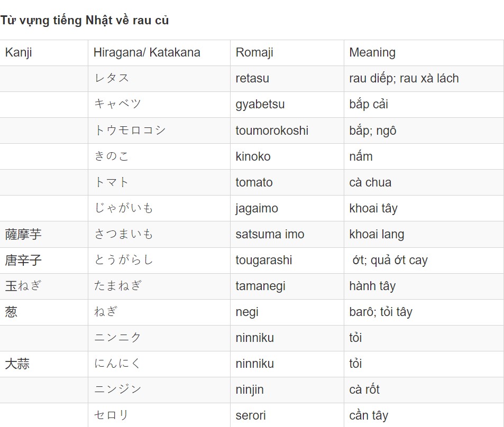Screen dimensions: 504x427
Task: Select the Hiragana/ Katakana column header
Action: click(159, 53)
